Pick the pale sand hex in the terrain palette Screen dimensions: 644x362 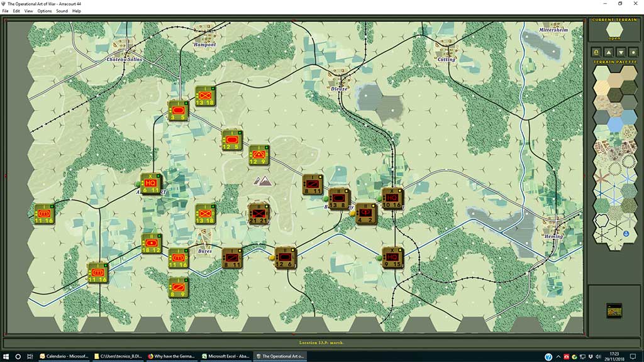[602, 87]
